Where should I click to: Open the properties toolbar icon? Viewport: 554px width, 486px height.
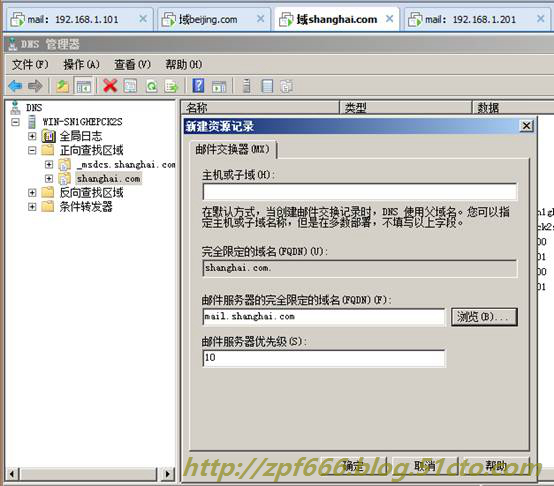pos(130,86)
